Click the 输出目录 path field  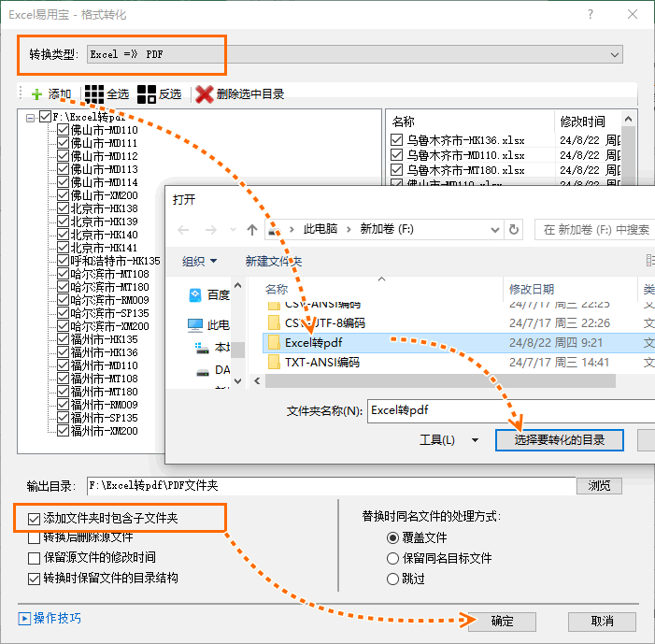[331, 486]
